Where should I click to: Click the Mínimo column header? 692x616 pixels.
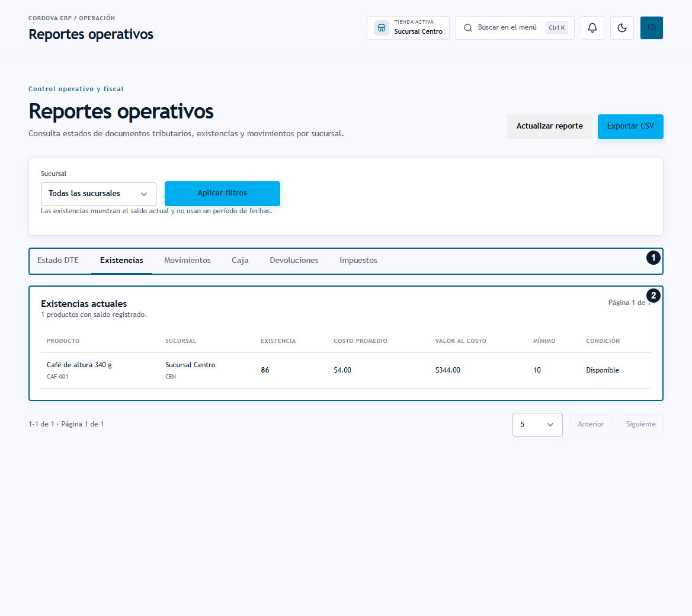[x=544, y=341]
